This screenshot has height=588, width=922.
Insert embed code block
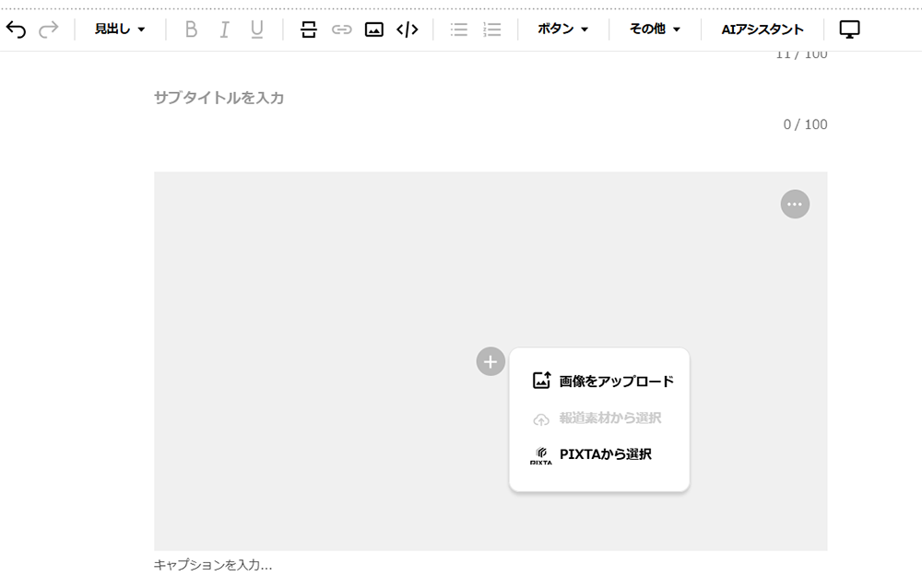407,29
